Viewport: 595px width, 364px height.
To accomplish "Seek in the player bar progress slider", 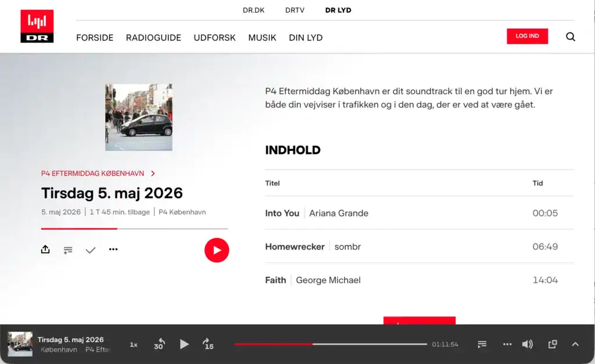I will [x=331, y=344].
